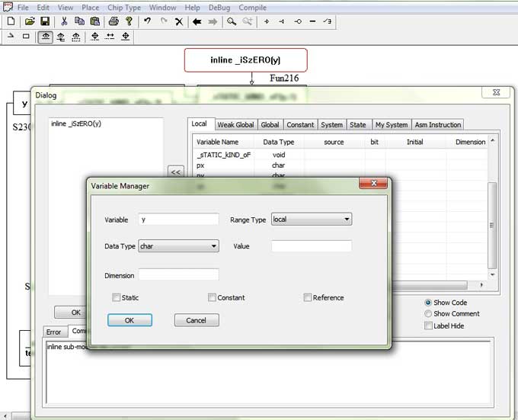Select the px variable row

[340, 165]
